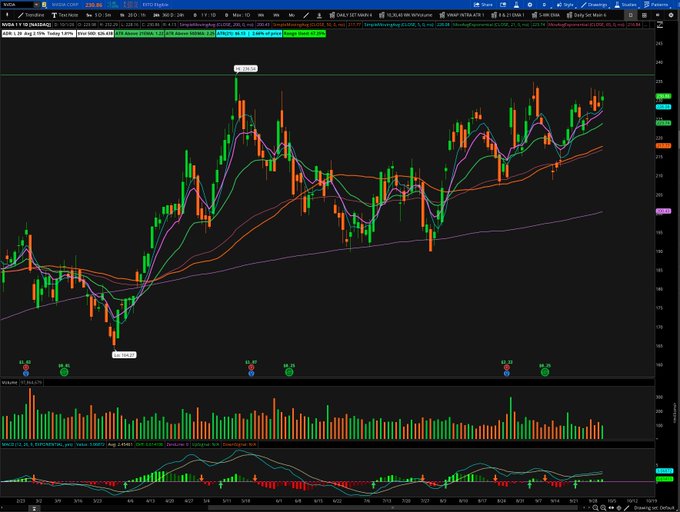
Task: Open the Style menu
Action: point(565,5)
